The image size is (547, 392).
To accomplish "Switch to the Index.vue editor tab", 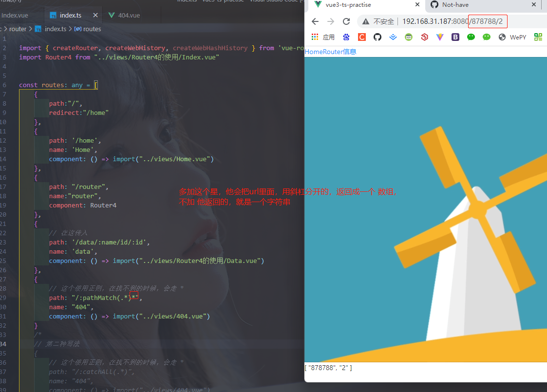I will tap(15, 16).
